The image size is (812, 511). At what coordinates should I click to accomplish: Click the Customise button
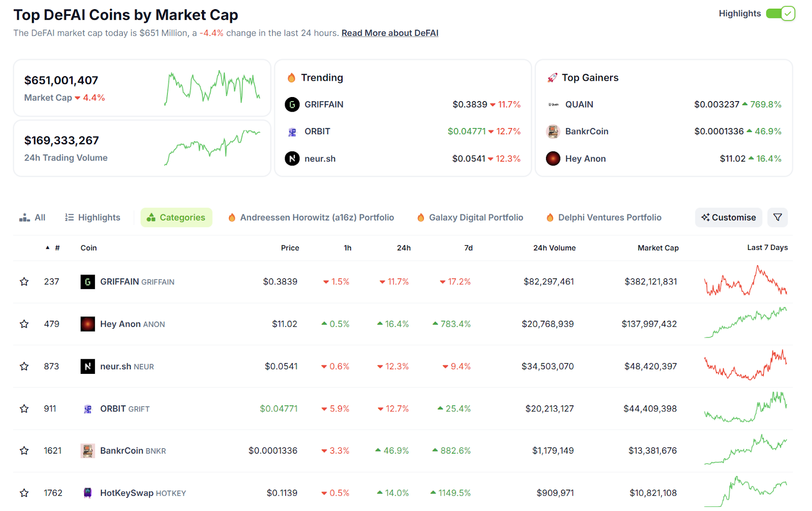pos(729,217)
